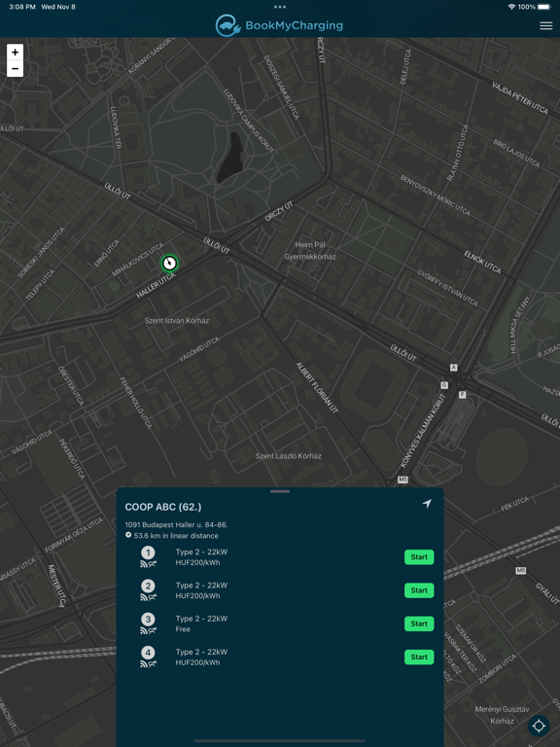The image size is (560, 747).
Task: Select connector number 1 badge
Action: click(148, 552)
